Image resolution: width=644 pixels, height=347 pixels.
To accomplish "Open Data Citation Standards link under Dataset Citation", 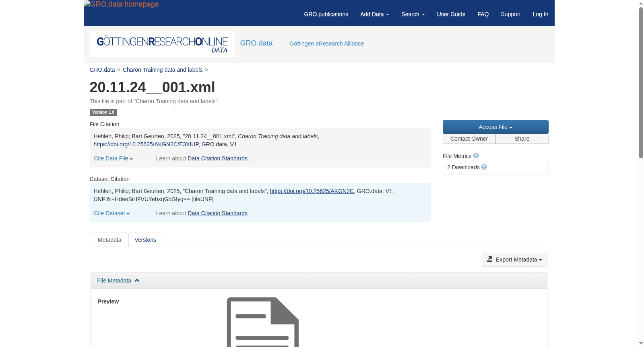I will 217,213.
